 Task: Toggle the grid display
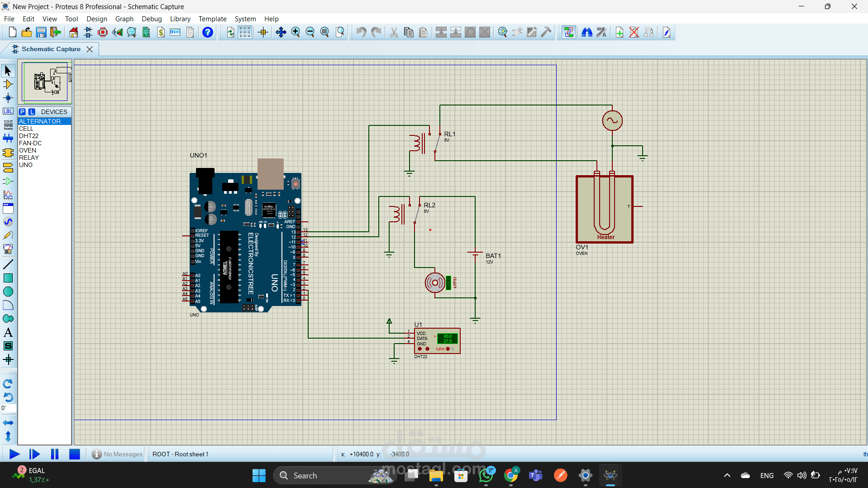click(245, 32)
